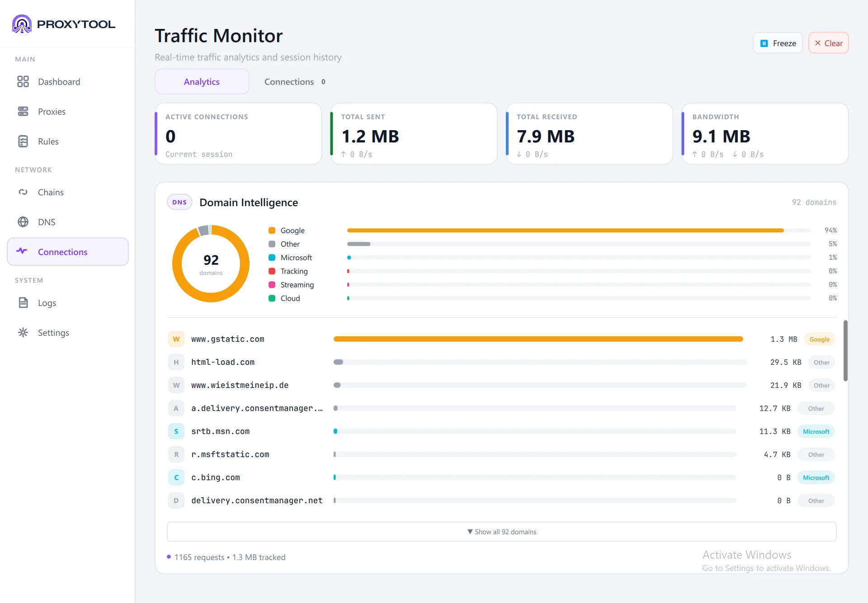
Task: Select the Rules checklist icon
Action: click(x=23, y=141)
